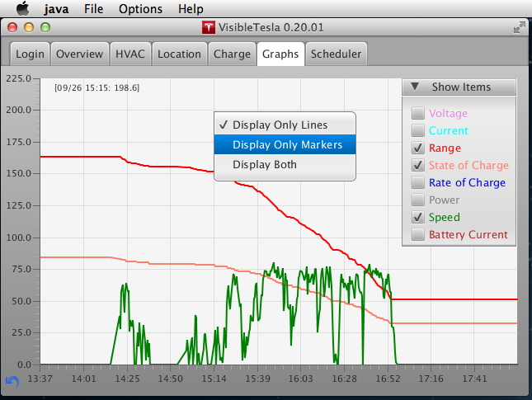
Task: Enable the Rate of Charge checkbox
Action: 418,182
